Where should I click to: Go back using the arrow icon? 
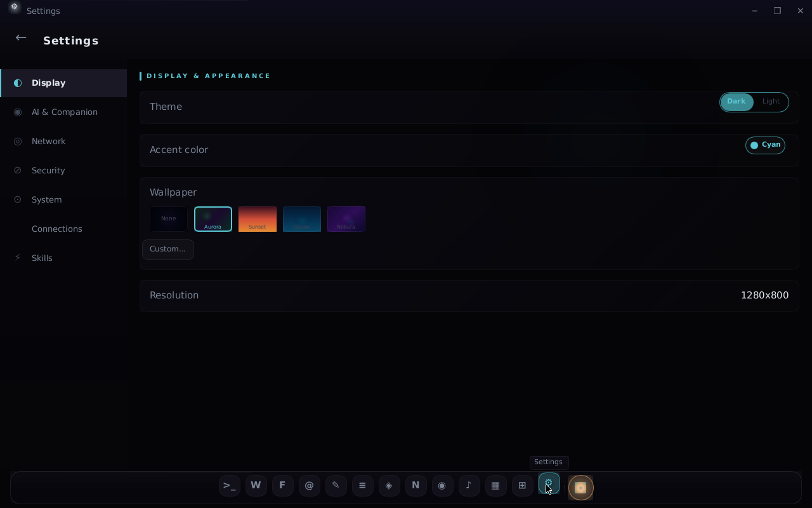click(x=21, y=38)
